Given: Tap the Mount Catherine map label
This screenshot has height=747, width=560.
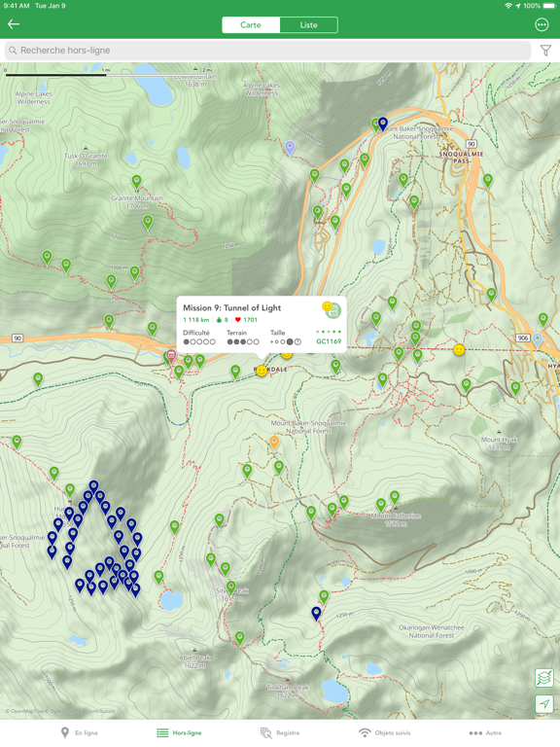Looking at the screenshot, I should (x=396, y=519).
